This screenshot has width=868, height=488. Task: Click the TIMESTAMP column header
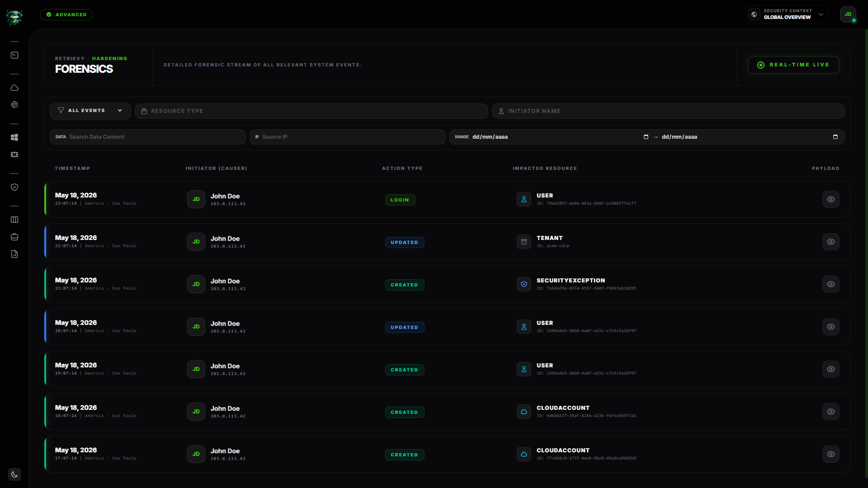click(x=72, y=169)
